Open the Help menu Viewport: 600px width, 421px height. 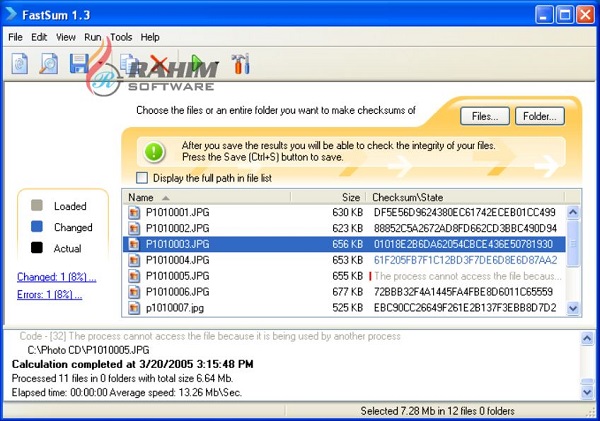coord(150,37)
